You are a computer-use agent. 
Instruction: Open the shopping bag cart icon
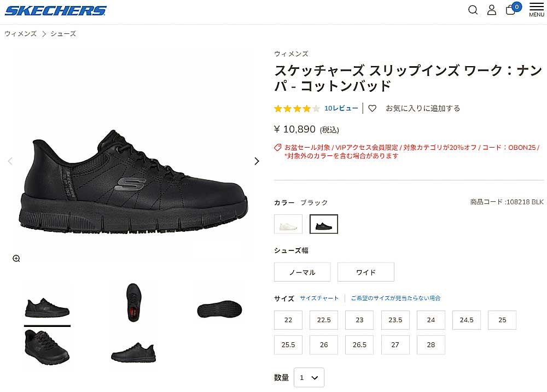click(511, 10)
